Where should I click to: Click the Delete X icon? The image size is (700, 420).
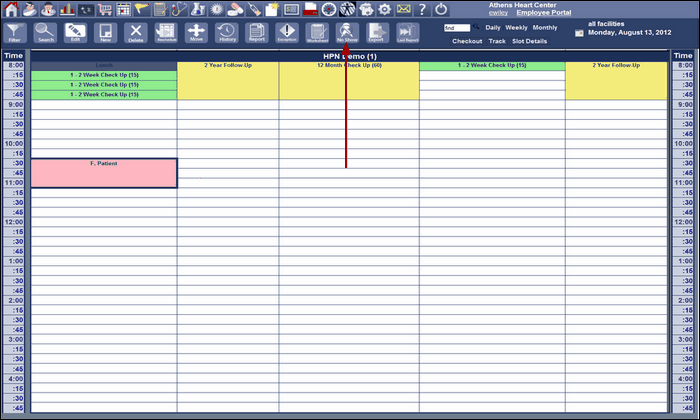(136, 32)
